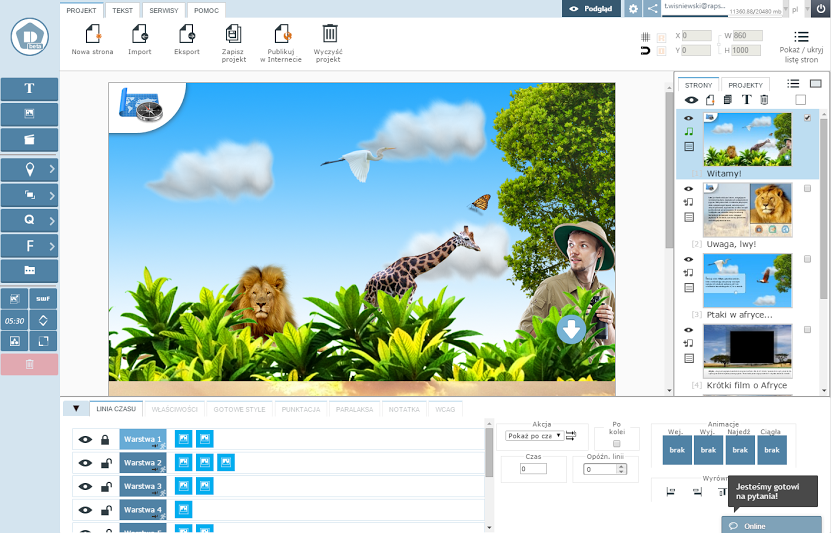Open the PROJEKTY tab in right panel
This screenshot has height=533, width=831.
pyautogui.click(x=745, y=86)
